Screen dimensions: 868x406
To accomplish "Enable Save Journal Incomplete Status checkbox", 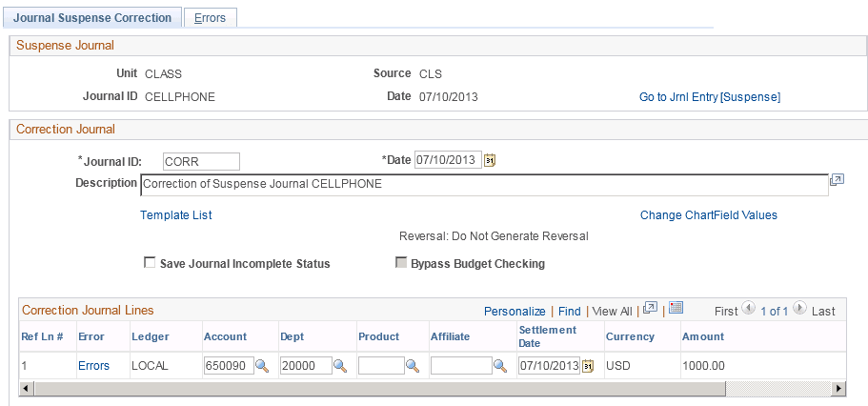I will click(150, 262).
